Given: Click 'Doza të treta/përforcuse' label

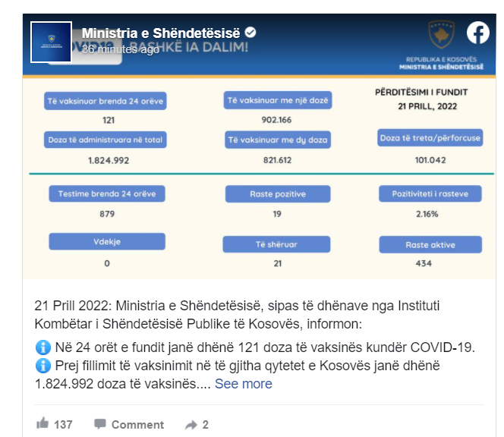Looking at the screenshot, I should click(430, 138).
